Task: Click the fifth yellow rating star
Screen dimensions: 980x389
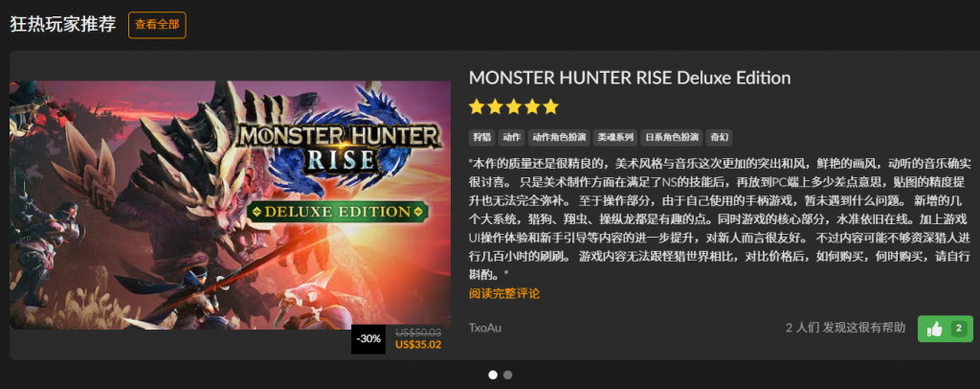Action: point(550,107)
